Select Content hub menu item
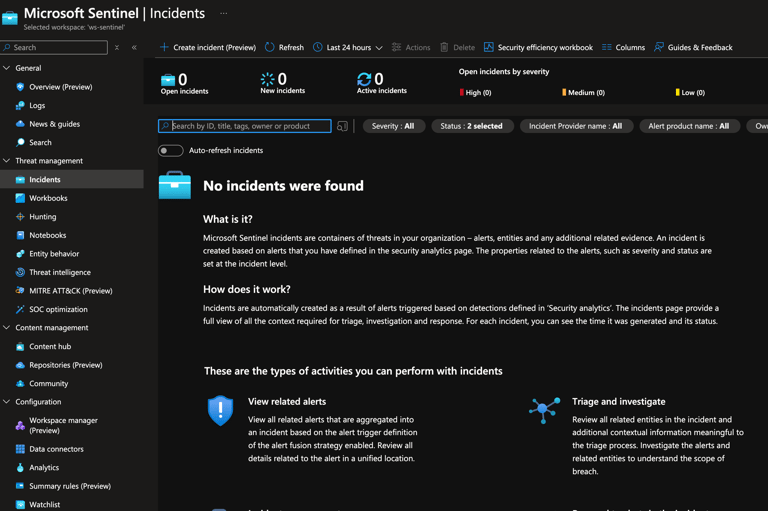 coord(50,346)
